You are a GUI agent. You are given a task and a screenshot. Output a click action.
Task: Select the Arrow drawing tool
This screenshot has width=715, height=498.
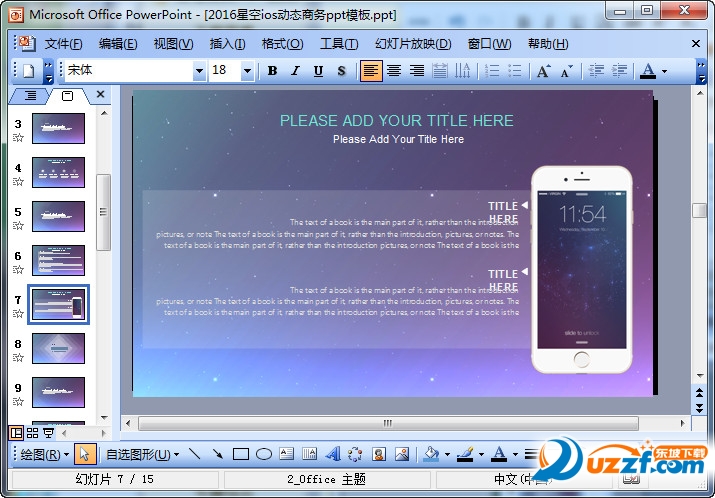(x=218, y=454)
